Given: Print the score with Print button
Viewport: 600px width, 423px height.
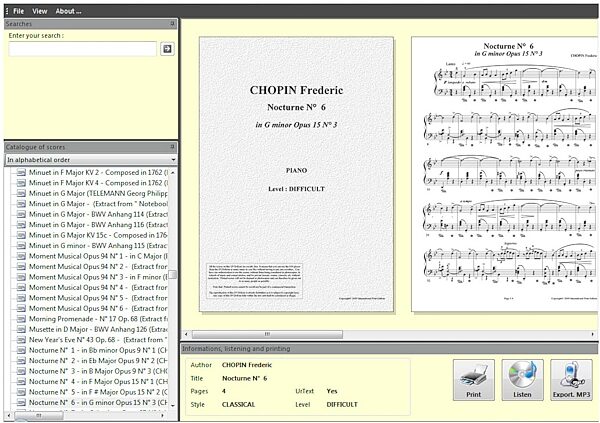Looking at the screenshot, I should click(473, 380).
